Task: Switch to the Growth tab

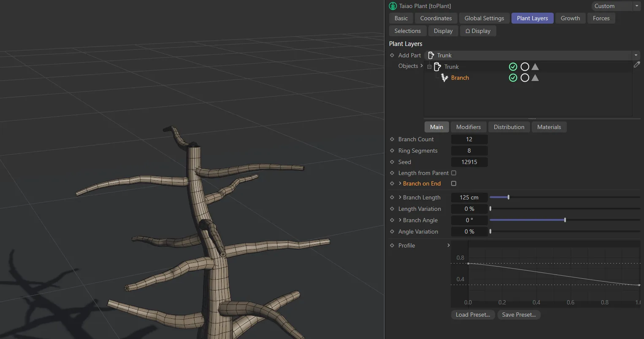Action: point(570,18)
